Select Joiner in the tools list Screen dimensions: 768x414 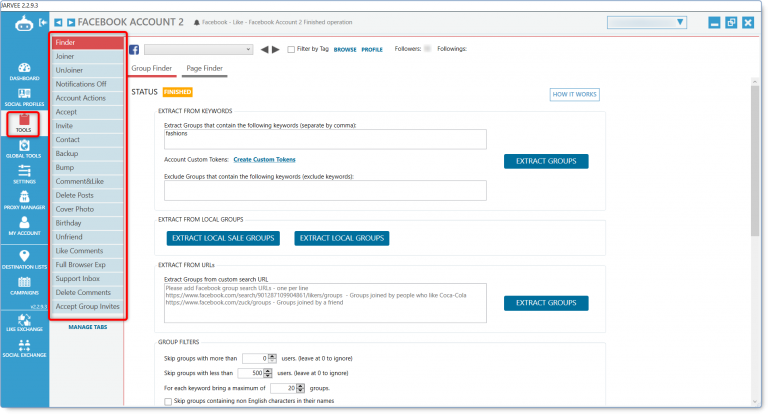(x=89, y=57)
